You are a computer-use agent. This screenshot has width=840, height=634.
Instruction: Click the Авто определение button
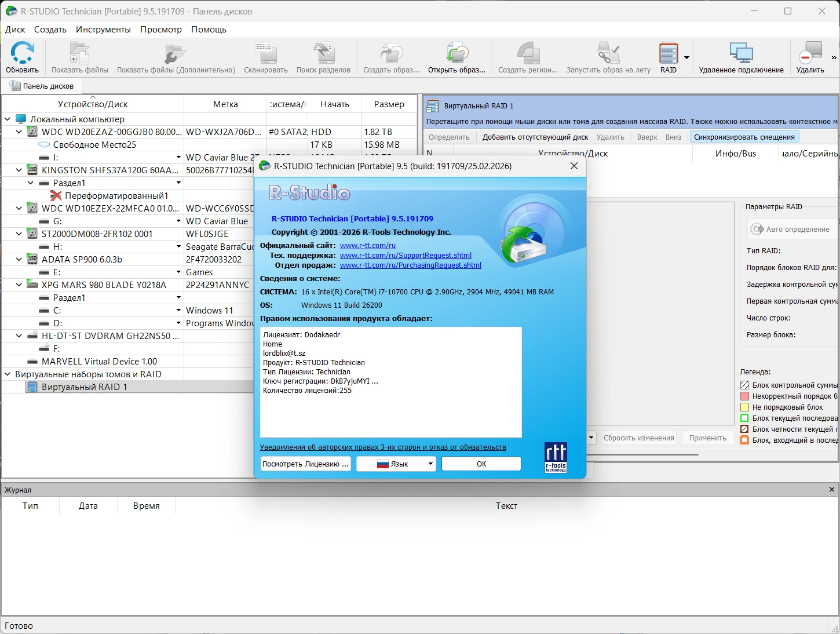click(x=791, y=229)
